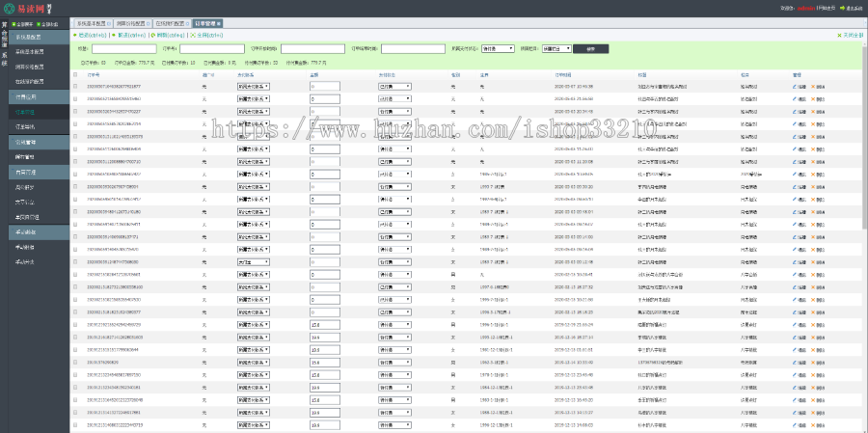Image resolution: width=868 pixels, height=433 pixels.
Task: Click the edit pencil icon in first order row
Action: tap(794, 86)
